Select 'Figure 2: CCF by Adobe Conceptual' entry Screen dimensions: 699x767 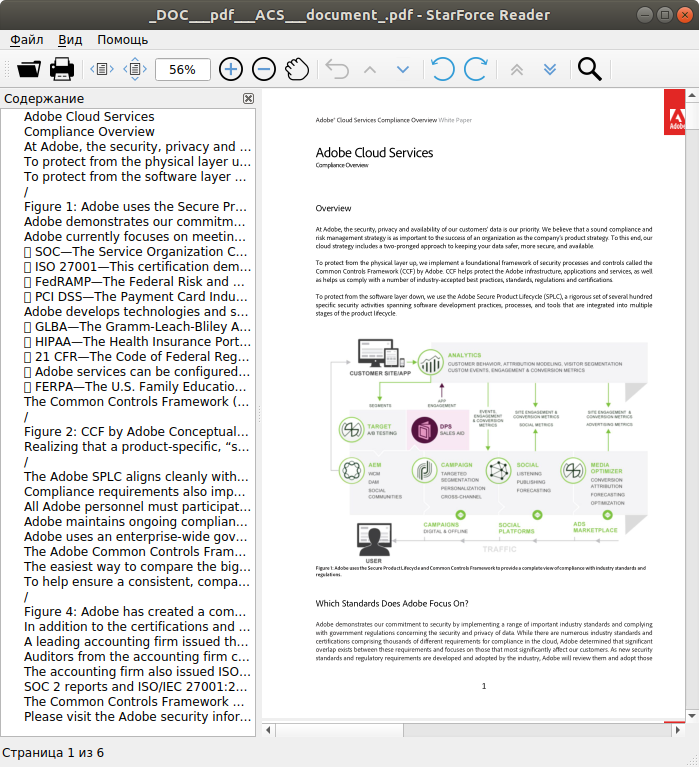(136, 432)
